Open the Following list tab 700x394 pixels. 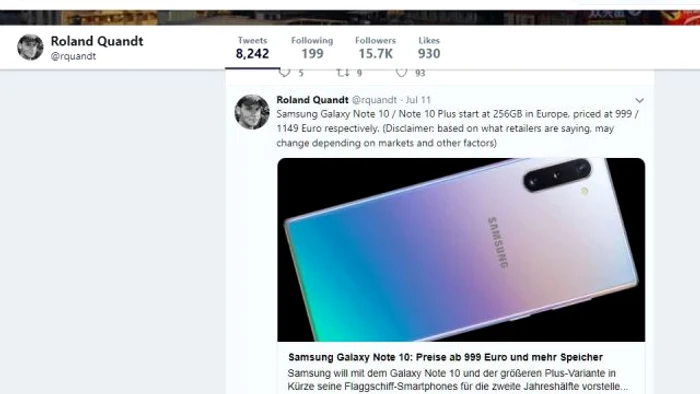[x=312, y=48]
